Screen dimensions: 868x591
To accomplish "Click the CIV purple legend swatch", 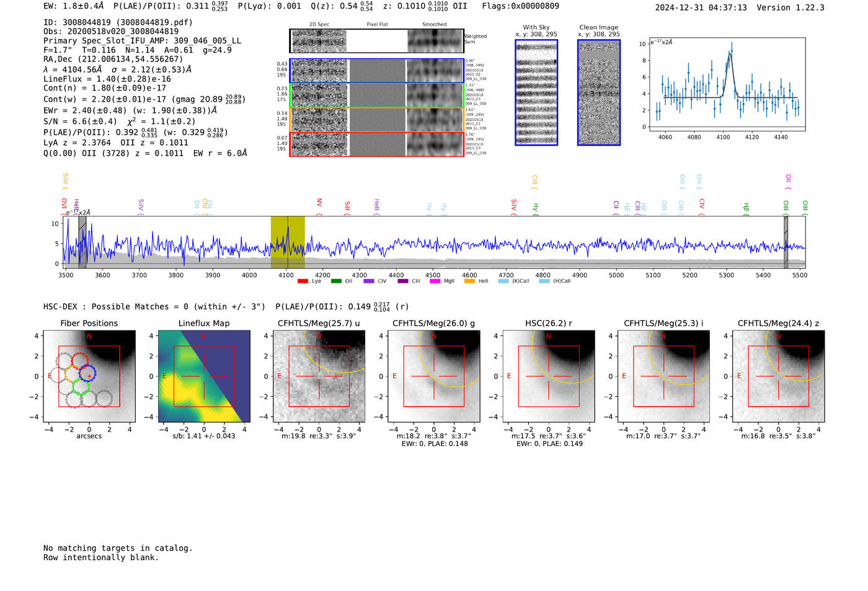I will (x=369, y=281).
